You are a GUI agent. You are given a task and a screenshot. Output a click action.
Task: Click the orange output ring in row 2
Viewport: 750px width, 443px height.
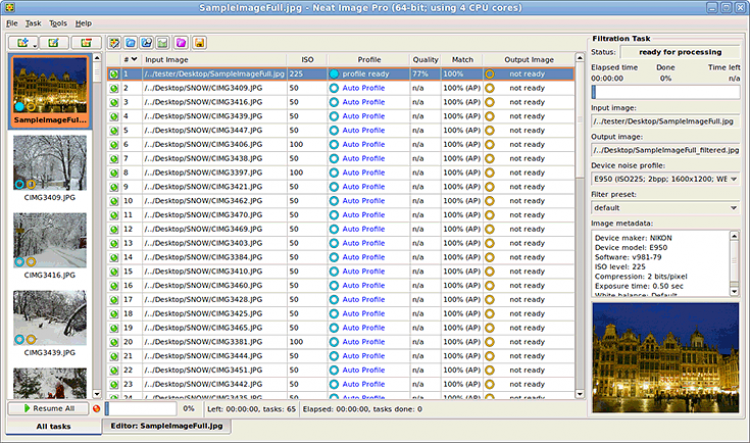point(490,88)
